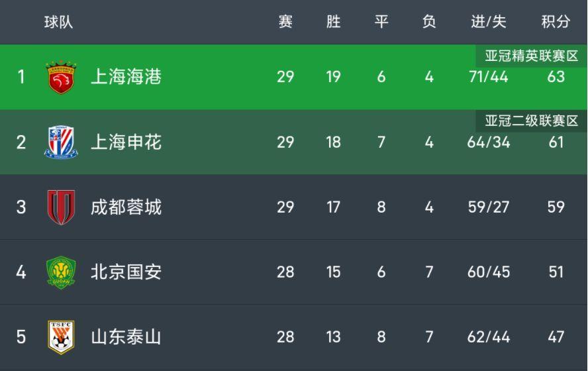Click the 进/失 goals column header
The image size is (588, 371).
(x=489, y=22)
